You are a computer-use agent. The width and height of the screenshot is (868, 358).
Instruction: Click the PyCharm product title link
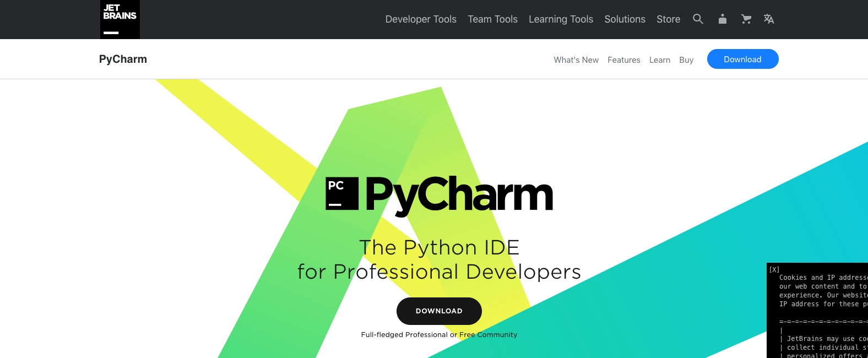tap(123, 59)
